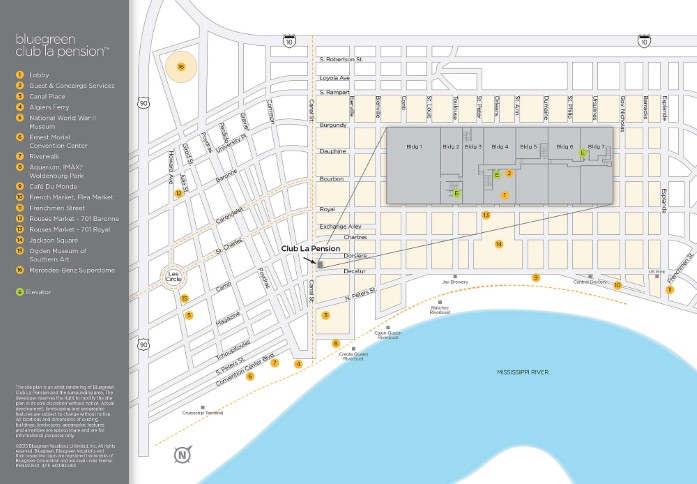Click the Rouses Market marker 12 near Baronne
The height and width of the screenshot is (484, 697).
click(179, 193)
